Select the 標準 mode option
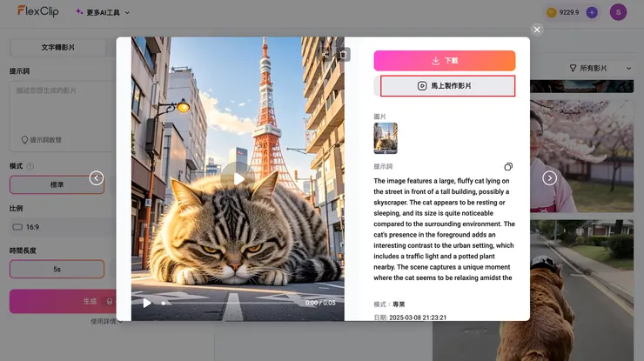This screenshot has height=361, width=644. point(57,184)
